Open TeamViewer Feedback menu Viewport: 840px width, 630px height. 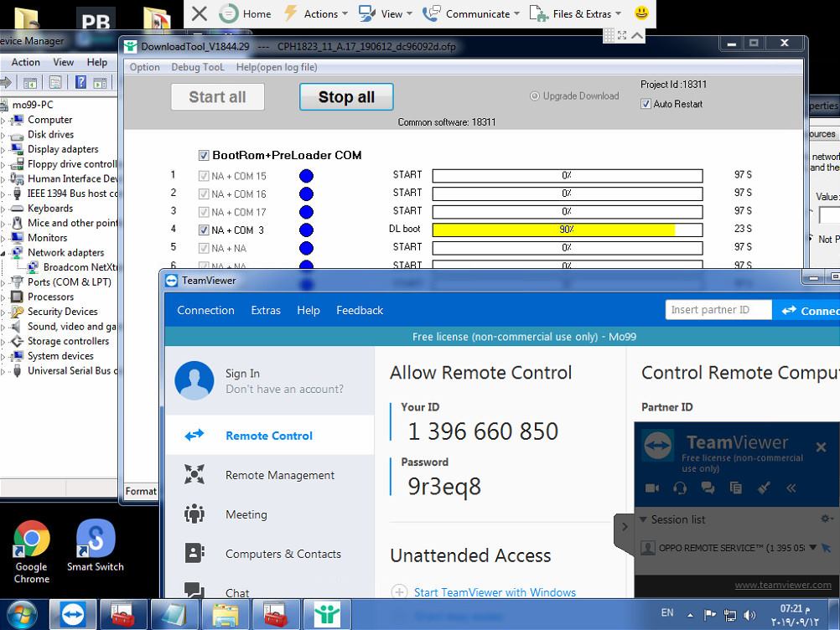[360, 310]
